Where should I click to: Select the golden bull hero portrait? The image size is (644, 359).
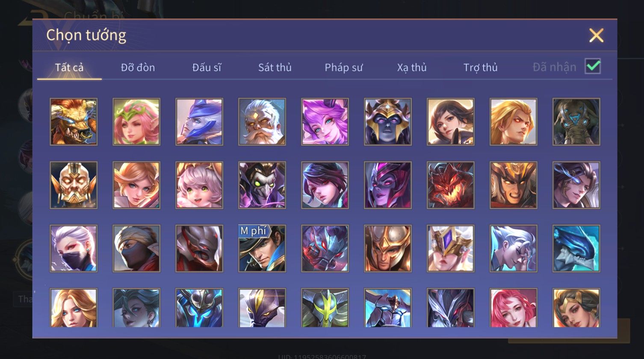pyautogui.click(x=74, y=122)
